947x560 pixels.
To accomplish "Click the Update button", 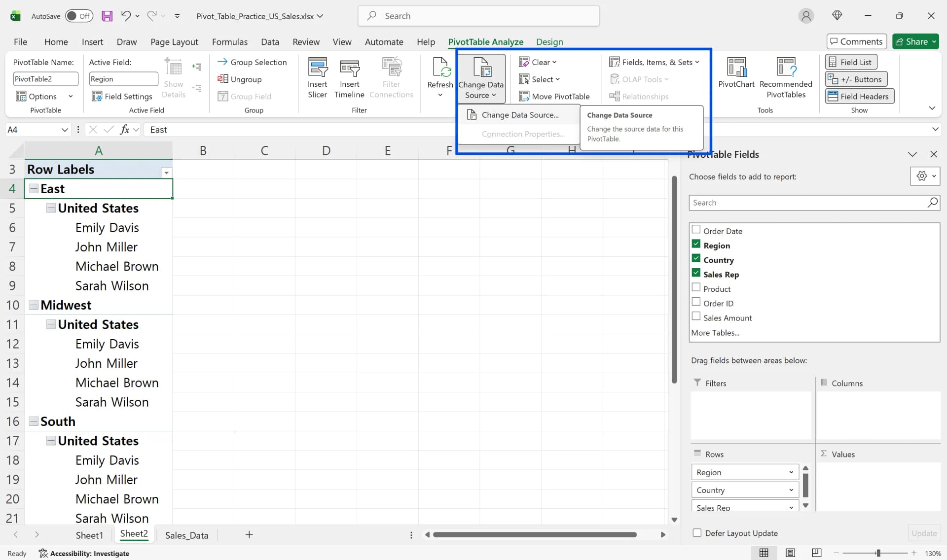I will point(923,533).
